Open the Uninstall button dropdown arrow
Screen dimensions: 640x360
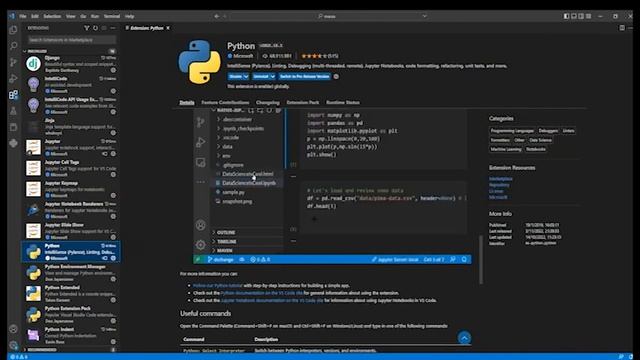272,77
